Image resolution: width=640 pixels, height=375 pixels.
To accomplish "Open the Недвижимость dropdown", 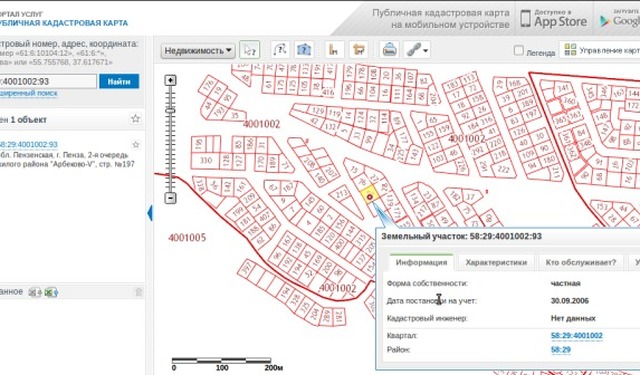I will click(198, 51).
